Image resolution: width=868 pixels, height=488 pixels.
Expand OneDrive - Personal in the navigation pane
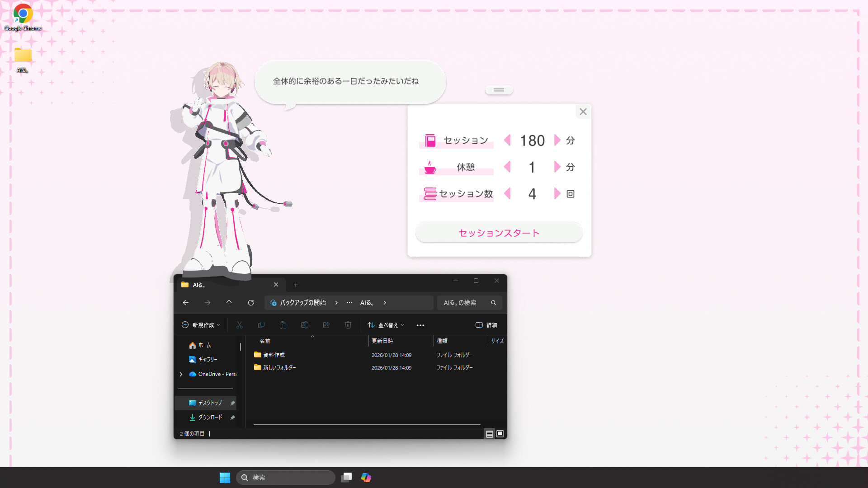tap(181, 374)
